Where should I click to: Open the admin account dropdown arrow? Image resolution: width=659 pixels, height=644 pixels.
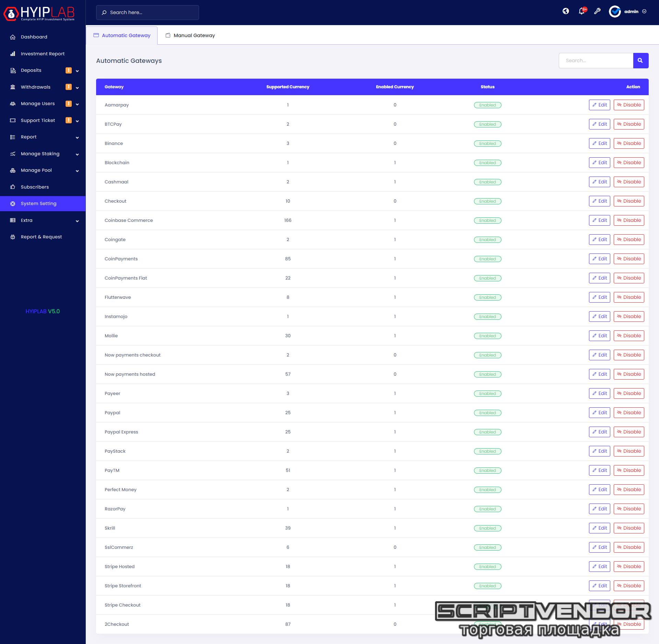click(644, 11)
